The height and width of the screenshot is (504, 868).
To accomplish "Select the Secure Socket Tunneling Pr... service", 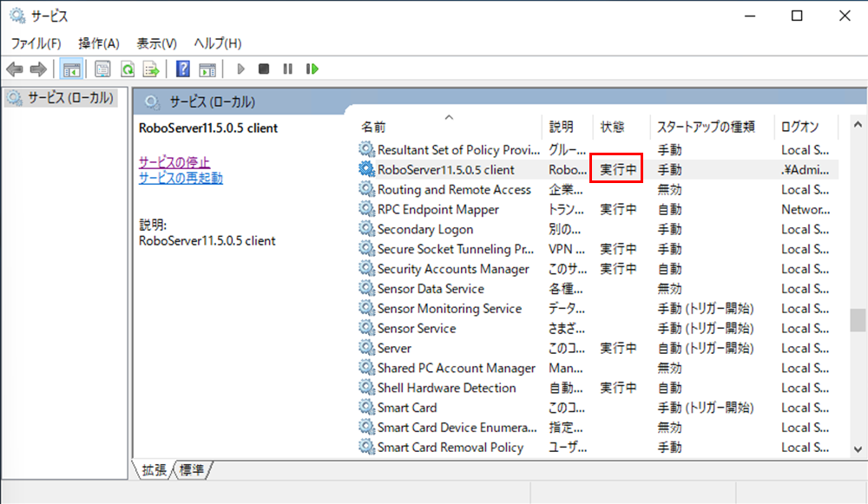I will point(456,250).
